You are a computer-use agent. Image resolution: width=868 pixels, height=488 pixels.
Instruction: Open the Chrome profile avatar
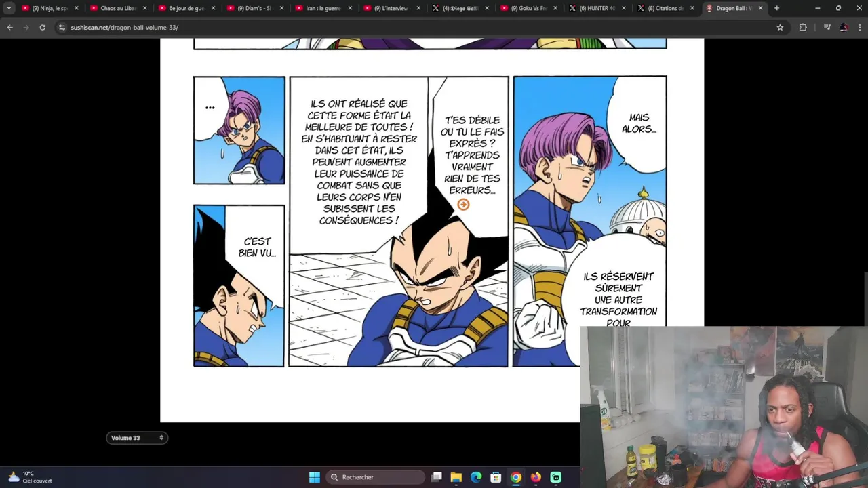844,27
